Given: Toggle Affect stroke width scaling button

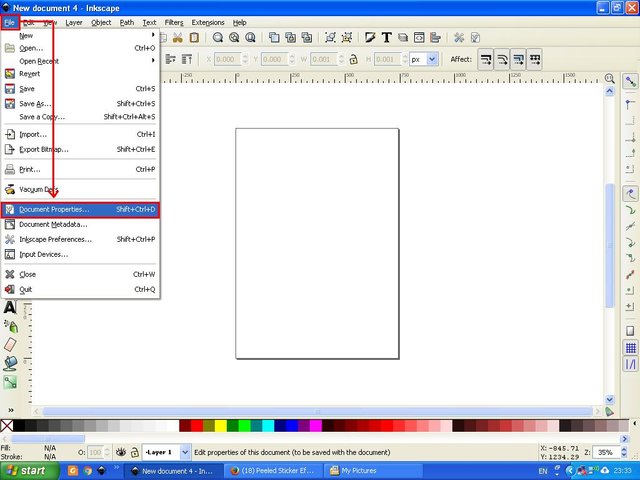Looking at the screenshot, I should pyautogui.click(x=486, y=60).
